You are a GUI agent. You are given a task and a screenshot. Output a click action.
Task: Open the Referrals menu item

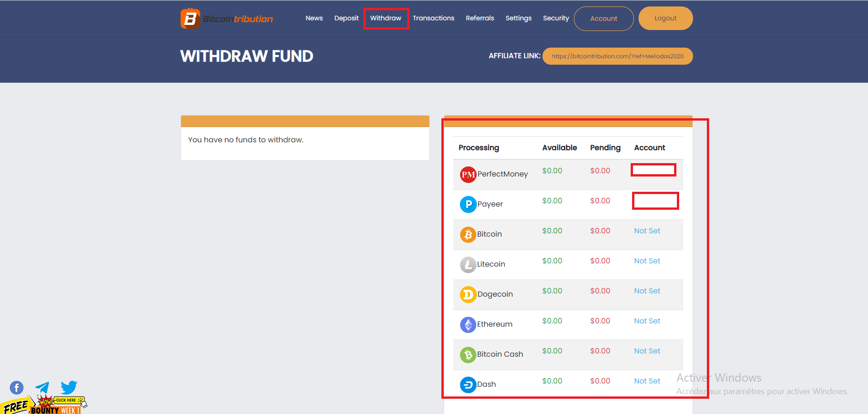coord(480,18)
